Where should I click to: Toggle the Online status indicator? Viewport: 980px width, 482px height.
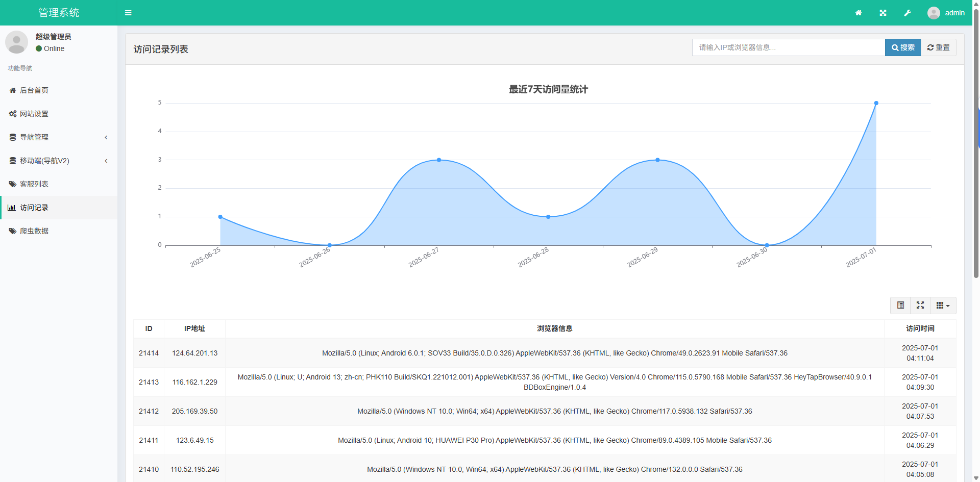(38, 48)
